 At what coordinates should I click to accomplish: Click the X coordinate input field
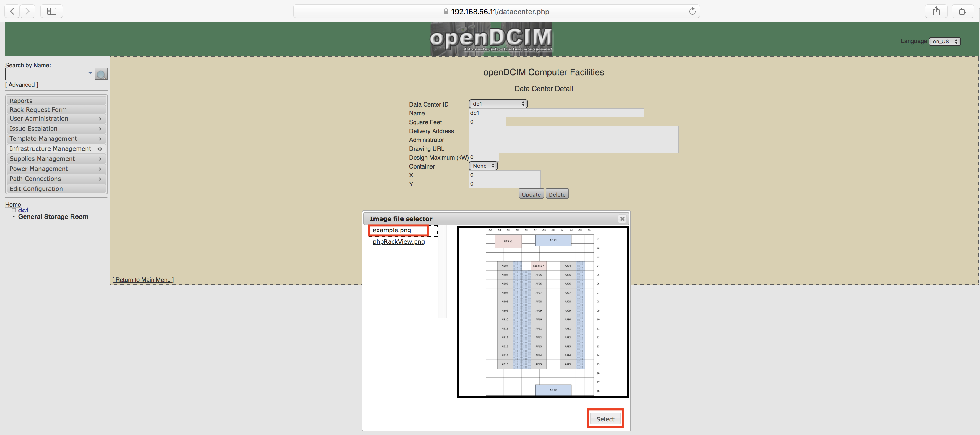pyautogui.click(x=504, y=175)
